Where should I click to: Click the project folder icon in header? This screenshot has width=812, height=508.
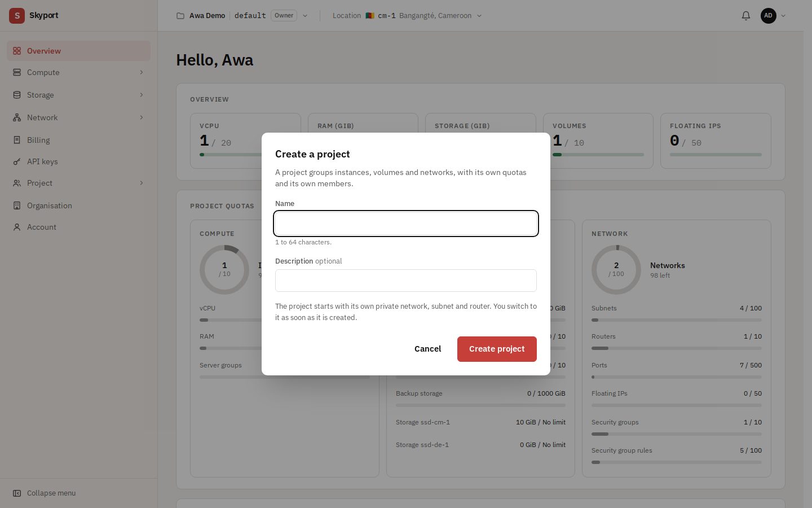pos(180,16)
